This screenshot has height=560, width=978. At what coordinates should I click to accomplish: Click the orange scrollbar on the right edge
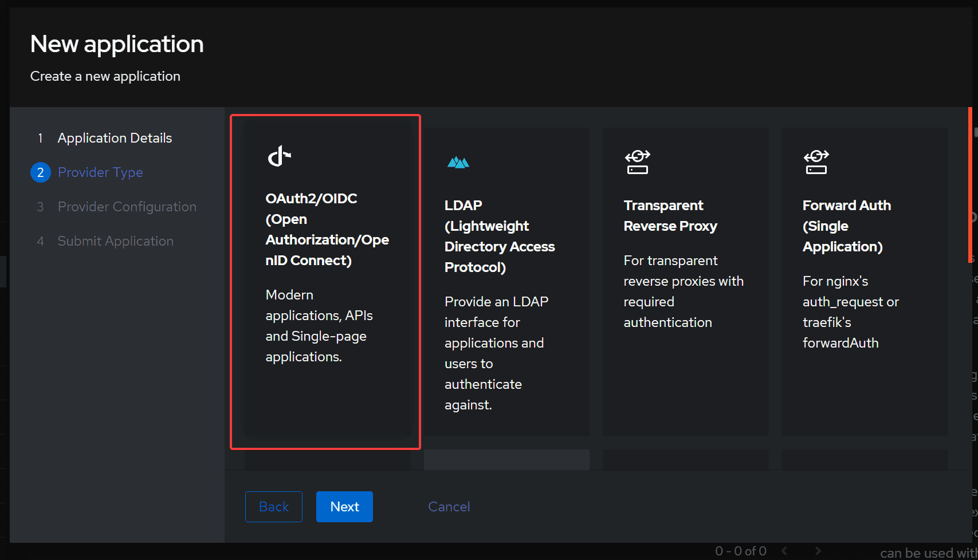coord(971,183)
